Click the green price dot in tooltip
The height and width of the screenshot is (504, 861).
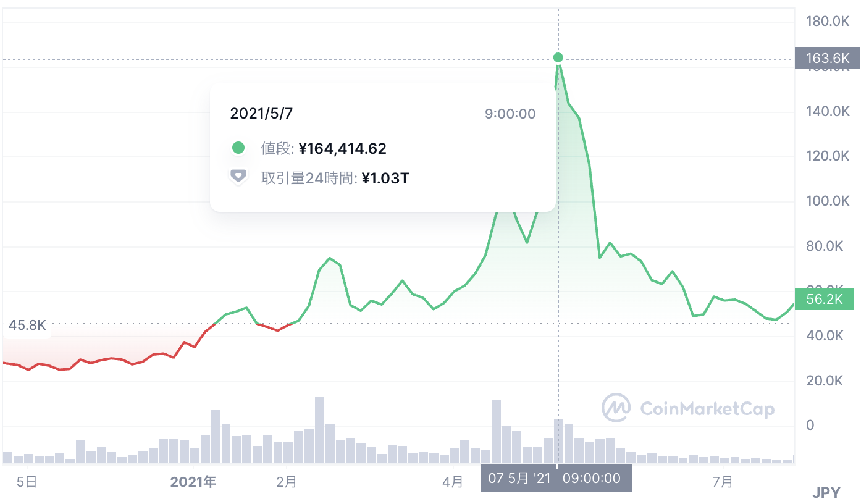coord(238,148)
